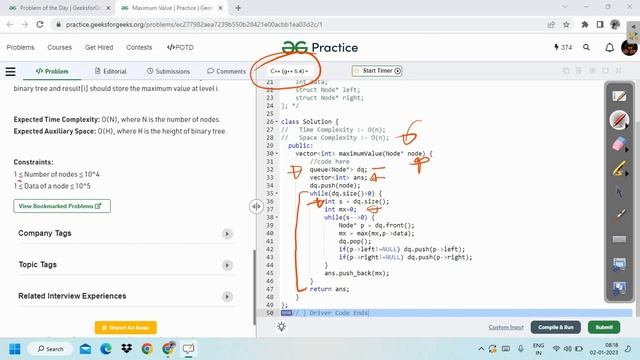
Task: Open Microsoft Edge from taskbar
Action: click(x=106, y=349)
